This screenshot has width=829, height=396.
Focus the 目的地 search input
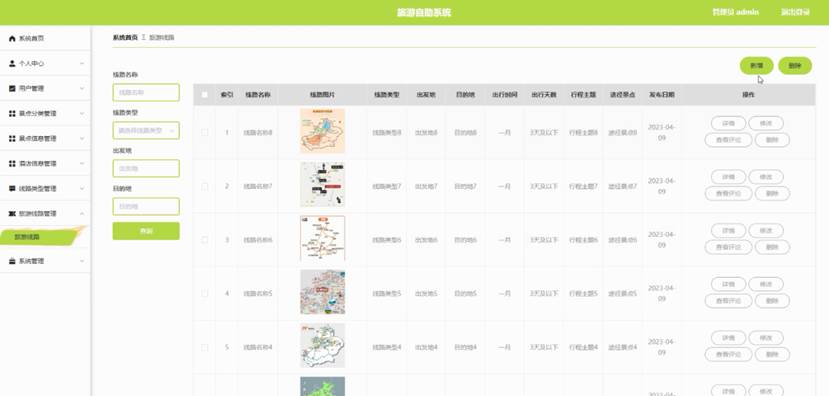point(146,206)
